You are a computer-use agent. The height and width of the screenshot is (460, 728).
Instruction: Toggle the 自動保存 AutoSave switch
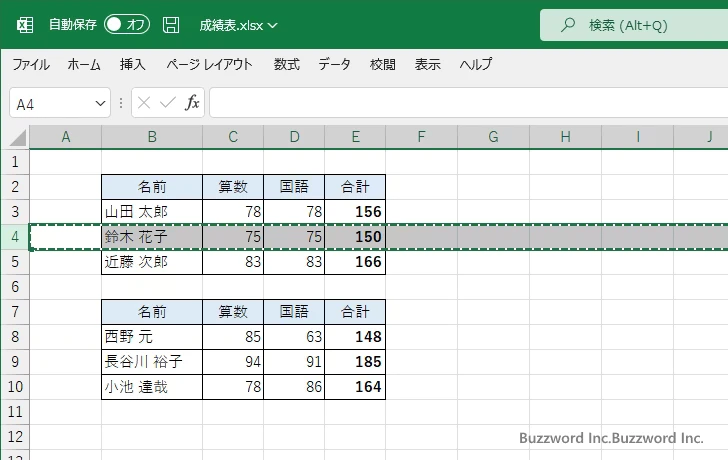pos(127,25)
